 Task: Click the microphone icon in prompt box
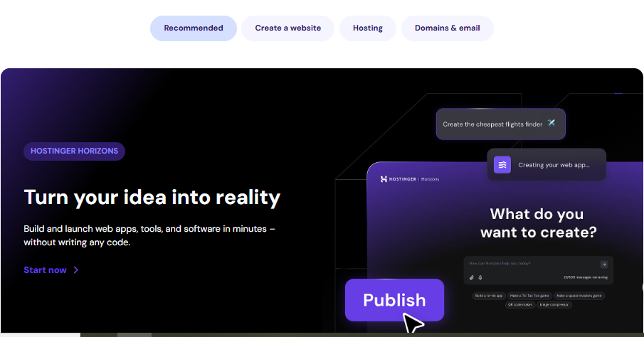pyautogui.click(x=480, y=277)
